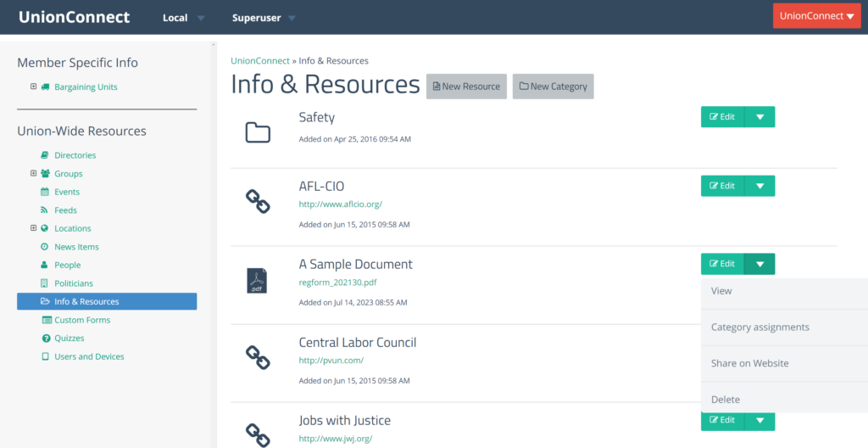Open Directories in the sidebar

coord(75,155)
